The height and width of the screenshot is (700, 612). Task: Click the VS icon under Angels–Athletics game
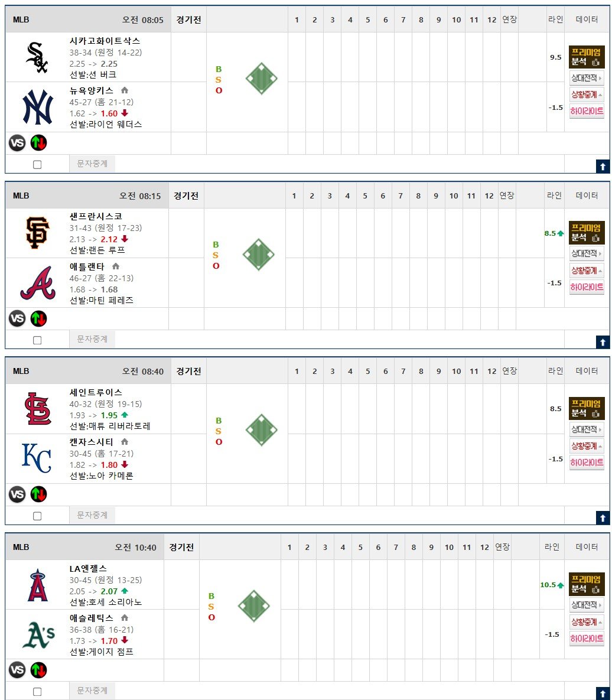pos(17,670)
